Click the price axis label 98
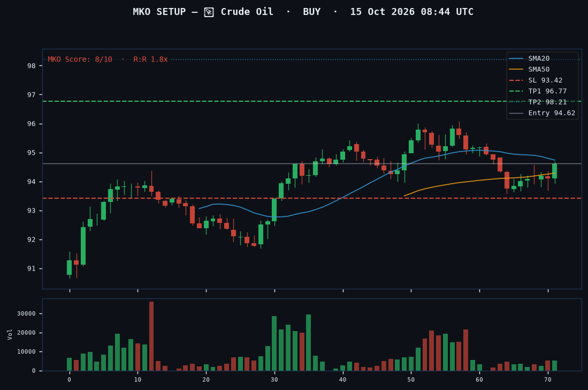 [x=32, y=66]
